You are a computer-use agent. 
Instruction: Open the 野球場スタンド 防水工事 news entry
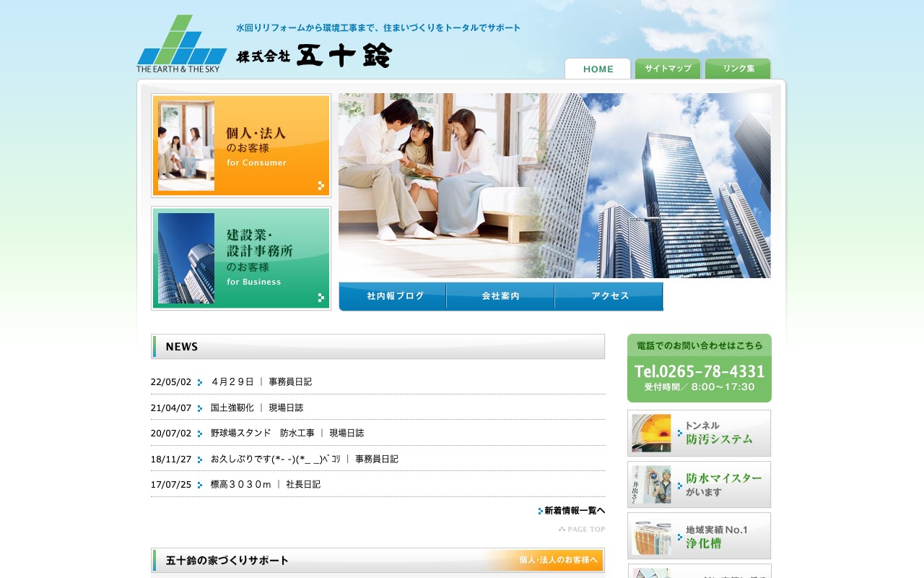263,433
